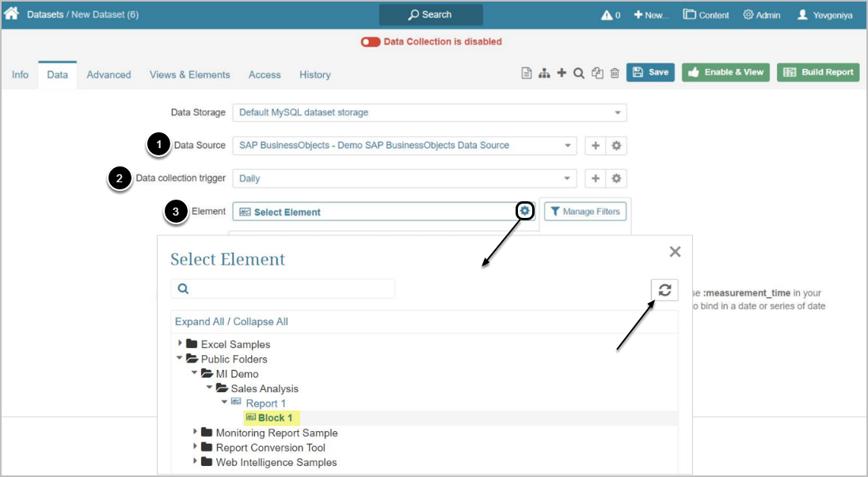Toggle the Data Collection disabled switch
868x477 pixels.
tap(371, 42)
